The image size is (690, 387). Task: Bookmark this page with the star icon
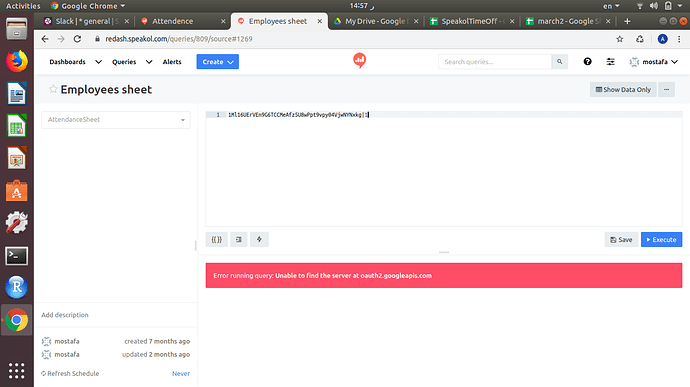click(620, 39)
